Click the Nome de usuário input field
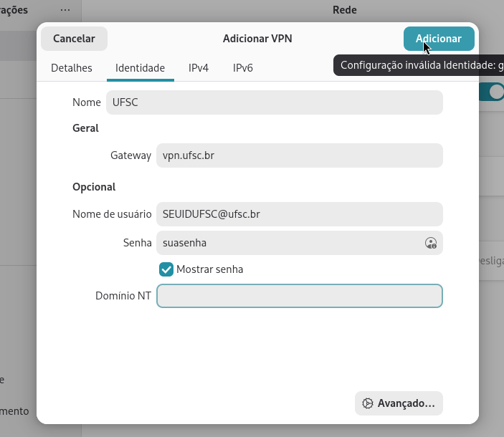This screenshot has width=504, height=437. (x=299, y=213)
